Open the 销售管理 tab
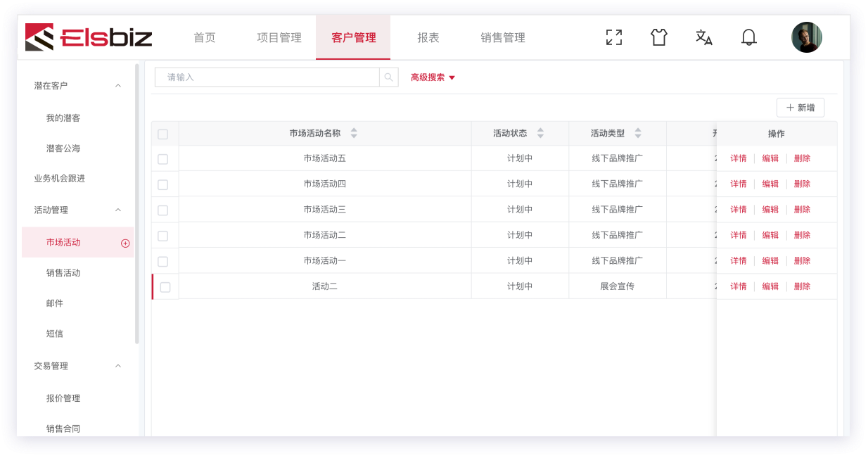This screenshot has width=868, height=456. 503,38
